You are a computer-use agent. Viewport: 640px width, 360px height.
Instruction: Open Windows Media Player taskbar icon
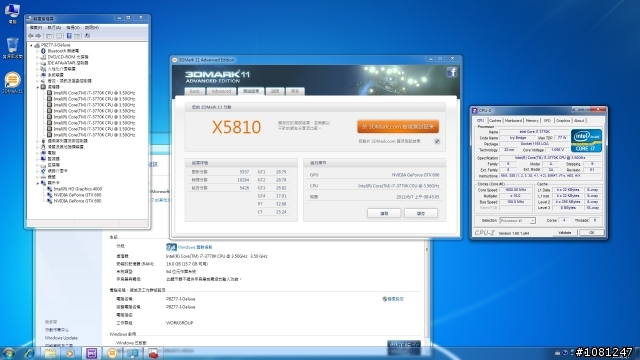(70, 353)
